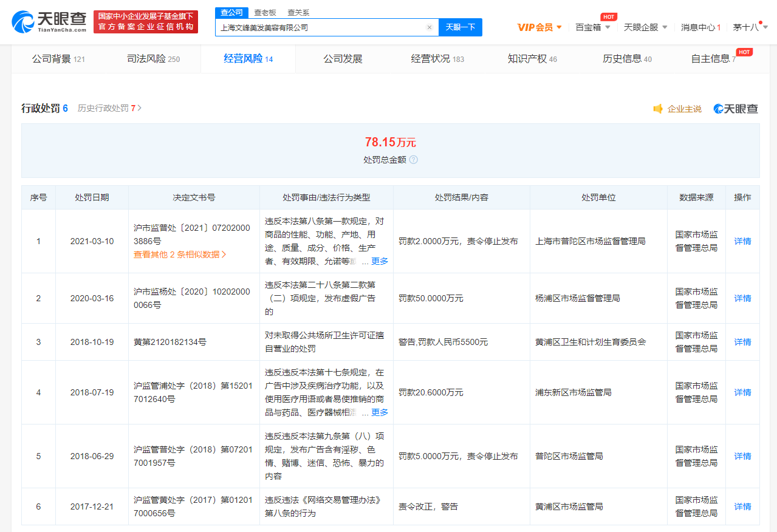Click the 天眼查 watermark logo near 企业主说
This screenshot has width=777, height=532.
click(x=736, y=109)
